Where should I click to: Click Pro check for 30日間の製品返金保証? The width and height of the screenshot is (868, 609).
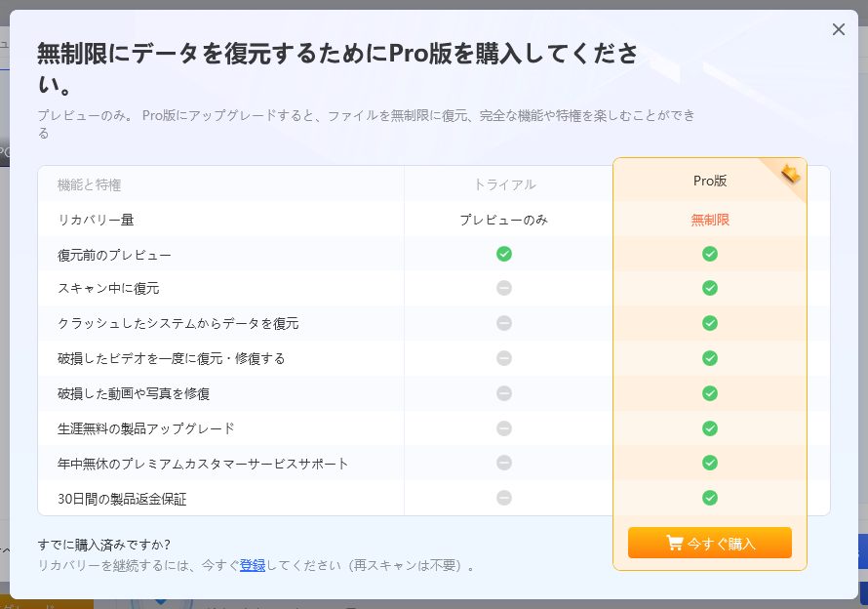pyautogui.click(x=710, y=498)
